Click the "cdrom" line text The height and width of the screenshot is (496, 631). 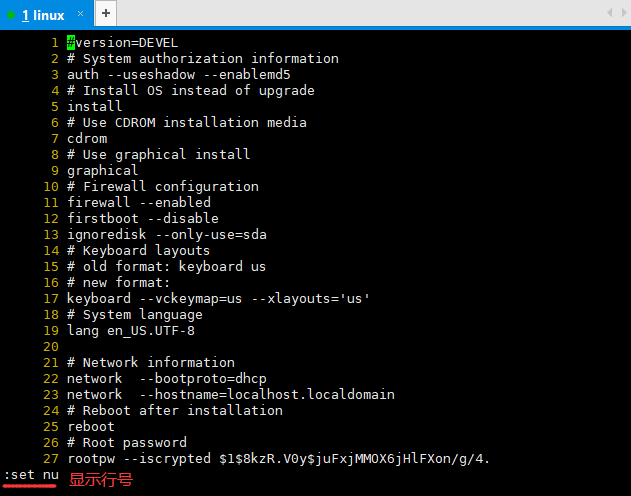pos(86,138)
